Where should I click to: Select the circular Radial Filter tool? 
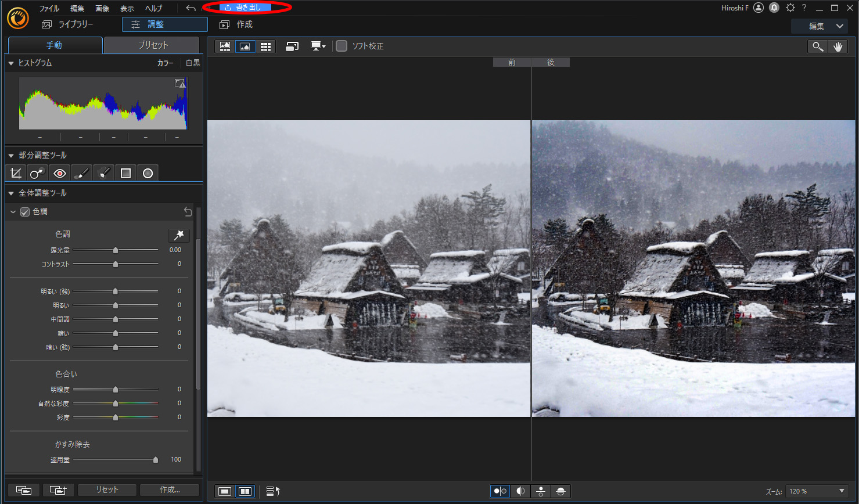coord(148,173)
